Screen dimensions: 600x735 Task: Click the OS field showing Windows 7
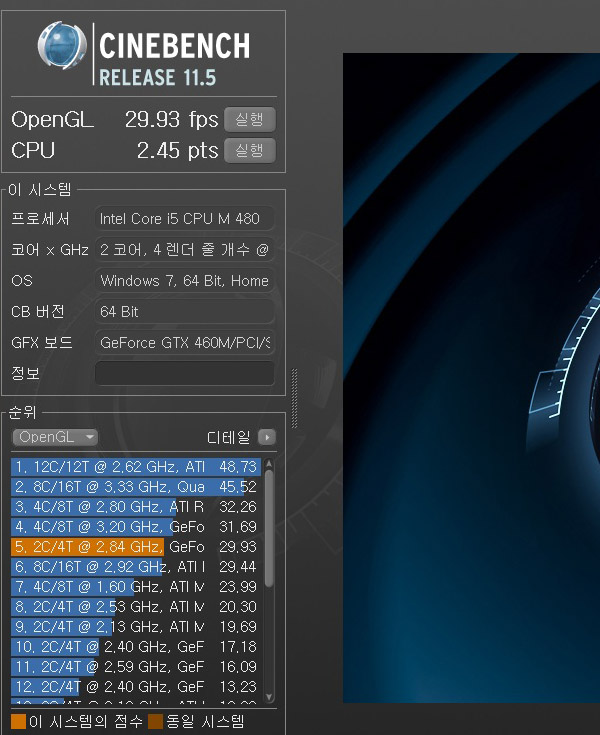[185, 280]
